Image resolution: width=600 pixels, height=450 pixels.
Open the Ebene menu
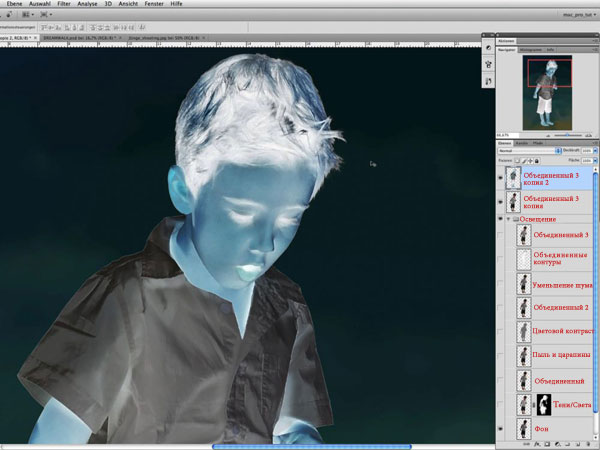[14, 4]
